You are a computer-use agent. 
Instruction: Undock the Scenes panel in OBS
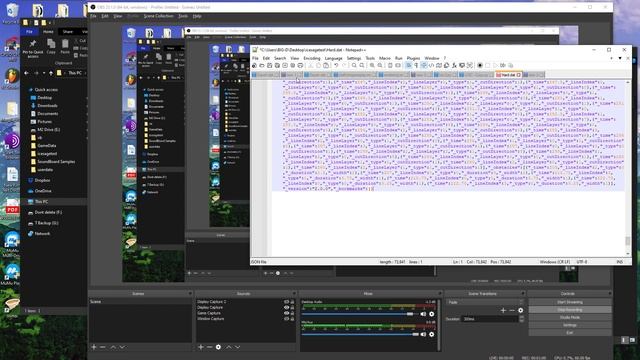(190, 293)
